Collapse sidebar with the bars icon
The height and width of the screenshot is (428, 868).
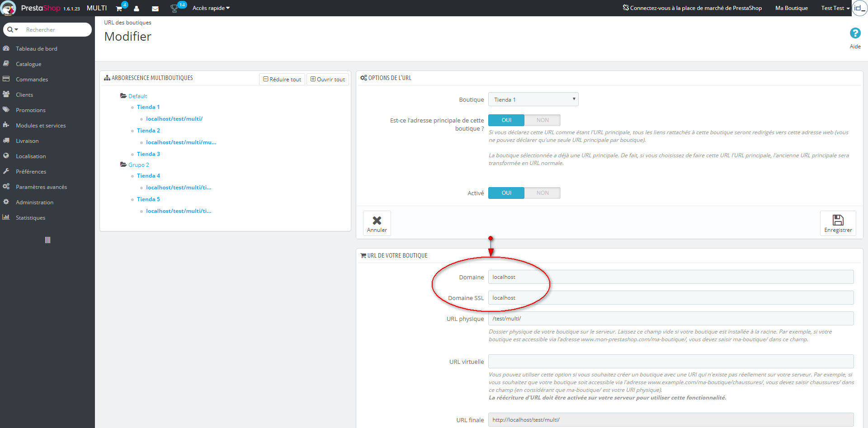(47, 240)
